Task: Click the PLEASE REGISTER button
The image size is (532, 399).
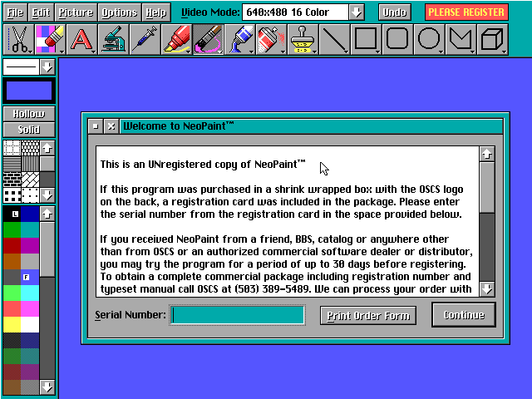Action: pyautogui.click(x=466, y=12)
